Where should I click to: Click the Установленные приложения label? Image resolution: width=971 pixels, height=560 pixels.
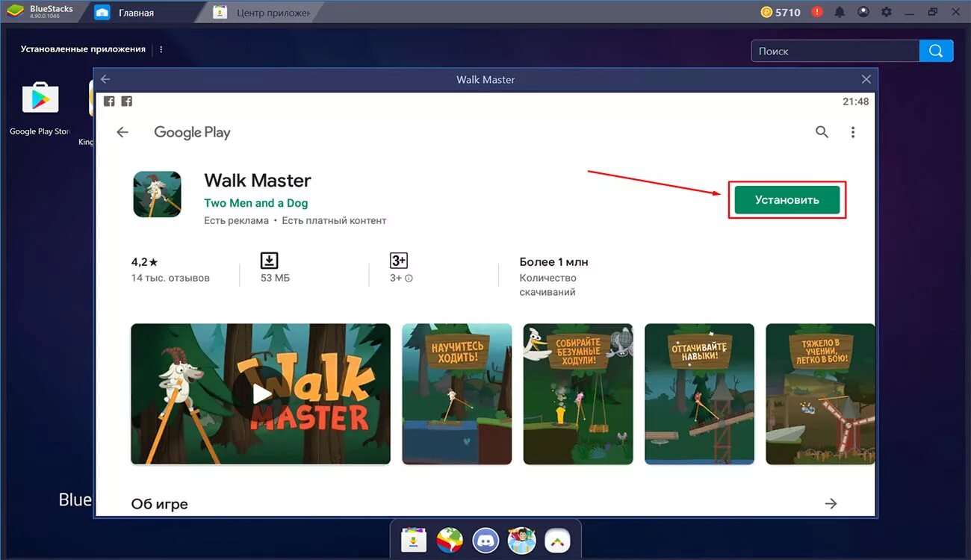point(83,49)
